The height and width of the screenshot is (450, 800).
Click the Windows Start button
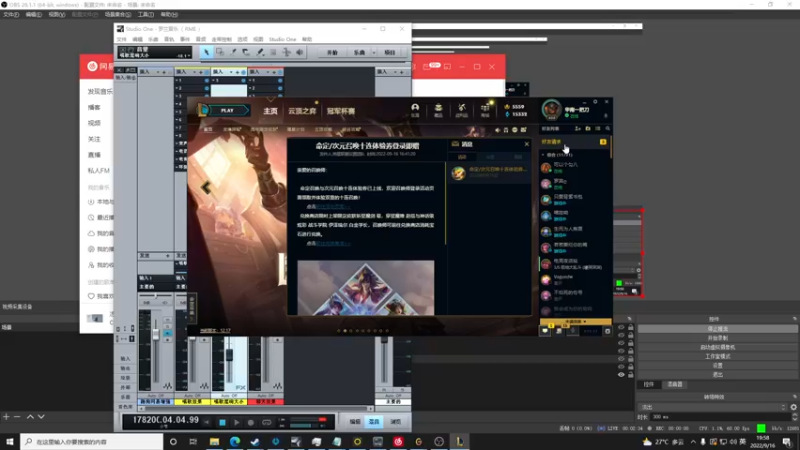coord(10,441)
